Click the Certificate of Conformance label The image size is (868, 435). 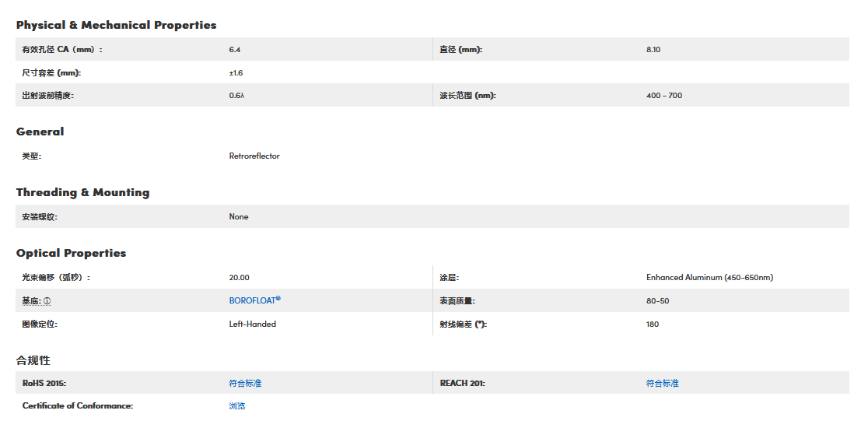tap(77, 406)
